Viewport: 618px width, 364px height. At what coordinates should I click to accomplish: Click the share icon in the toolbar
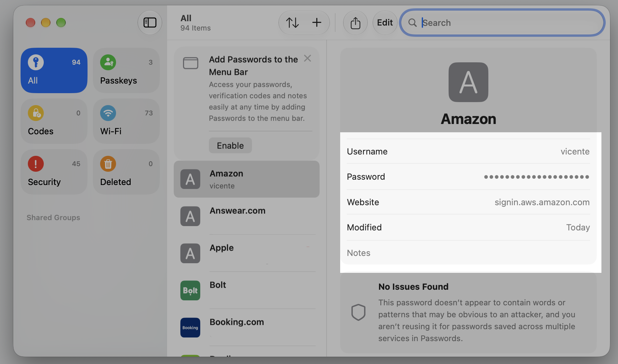point(355,23)
